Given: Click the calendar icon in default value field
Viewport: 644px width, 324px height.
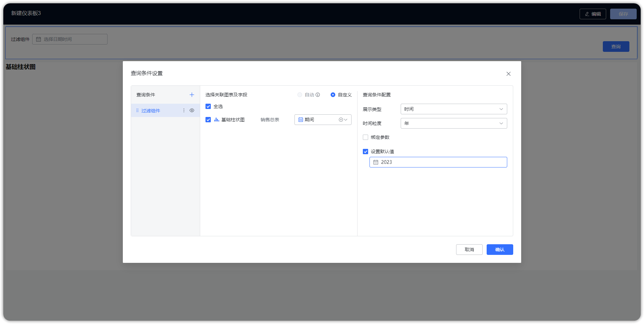Looking at the screenshot, I should (x=376, y=162).
